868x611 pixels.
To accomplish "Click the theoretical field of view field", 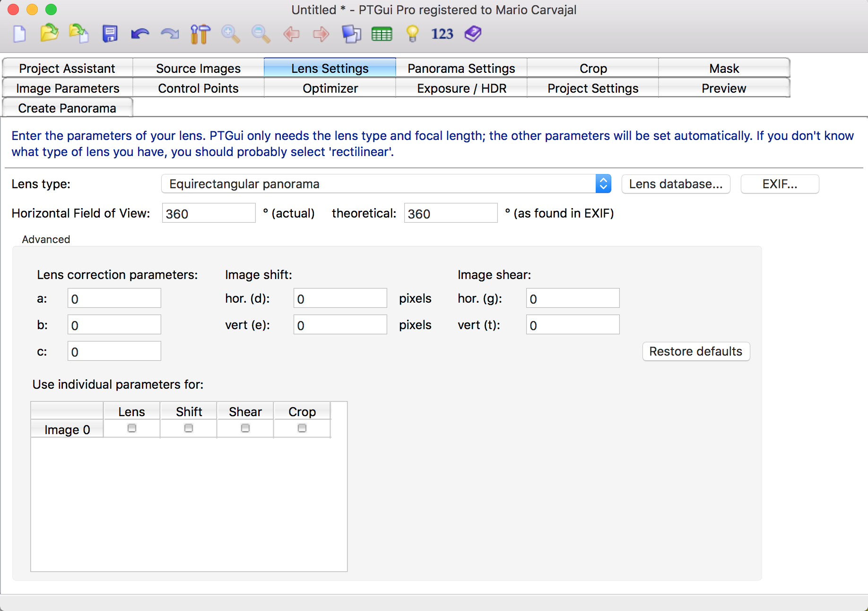I will coord(451,213).
